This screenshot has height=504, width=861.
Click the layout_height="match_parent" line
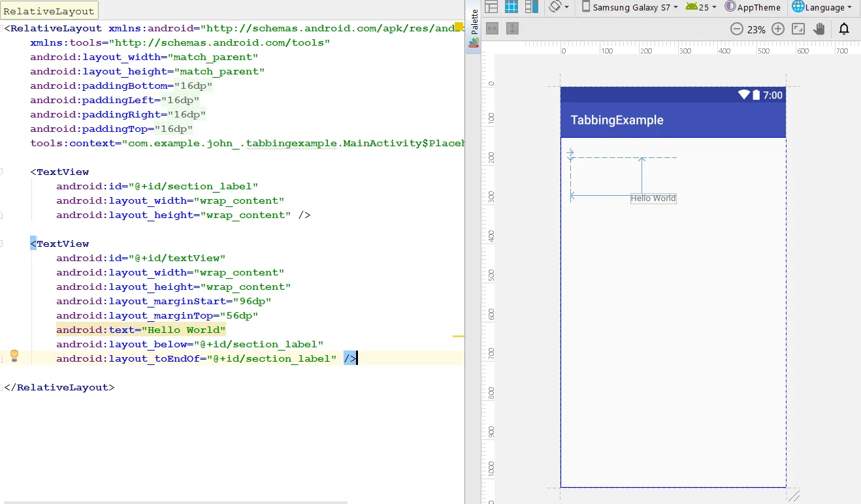click(x=148, y=71)
